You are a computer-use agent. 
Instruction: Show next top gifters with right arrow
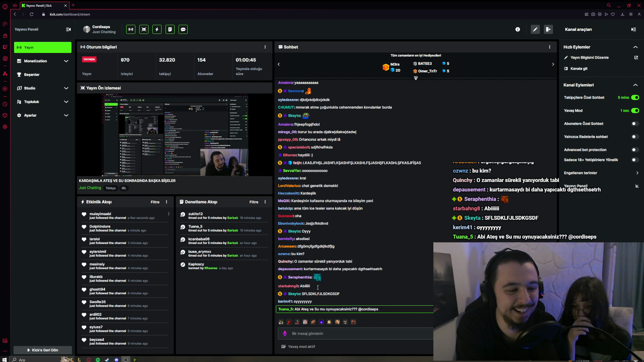(x=553, y=64)
